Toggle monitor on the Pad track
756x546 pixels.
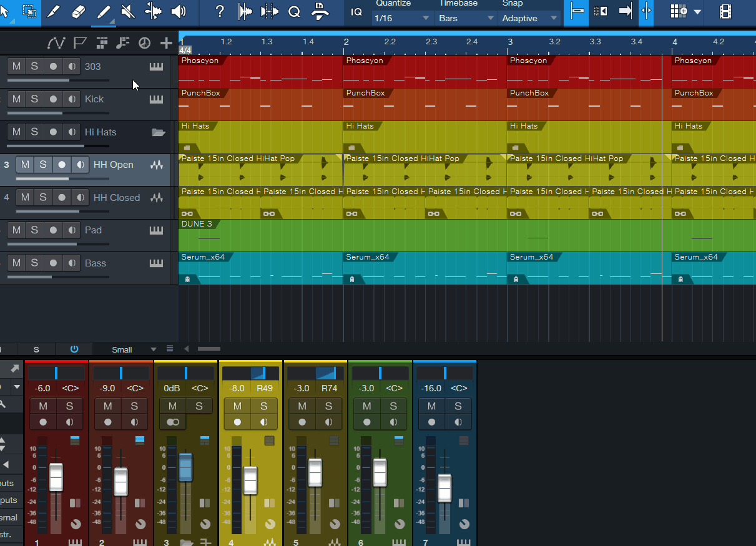point(72,230)
